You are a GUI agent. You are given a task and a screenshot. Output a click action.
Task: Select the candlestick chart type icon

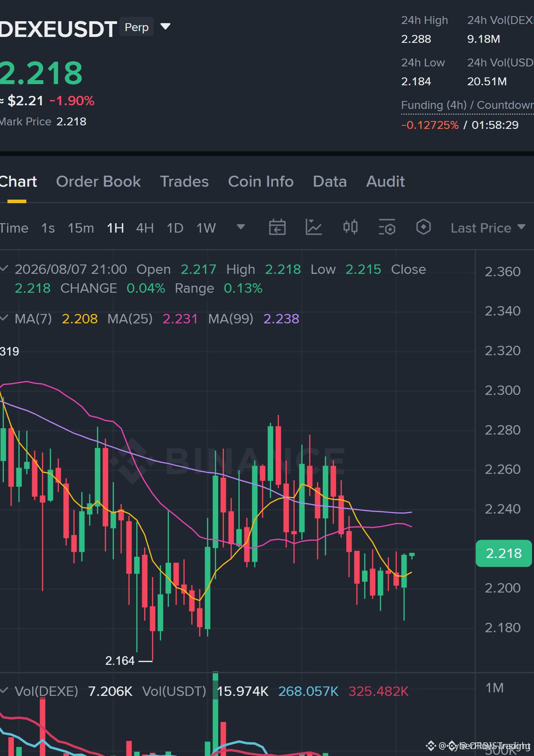pyautogui.click(x=350, y=227)
